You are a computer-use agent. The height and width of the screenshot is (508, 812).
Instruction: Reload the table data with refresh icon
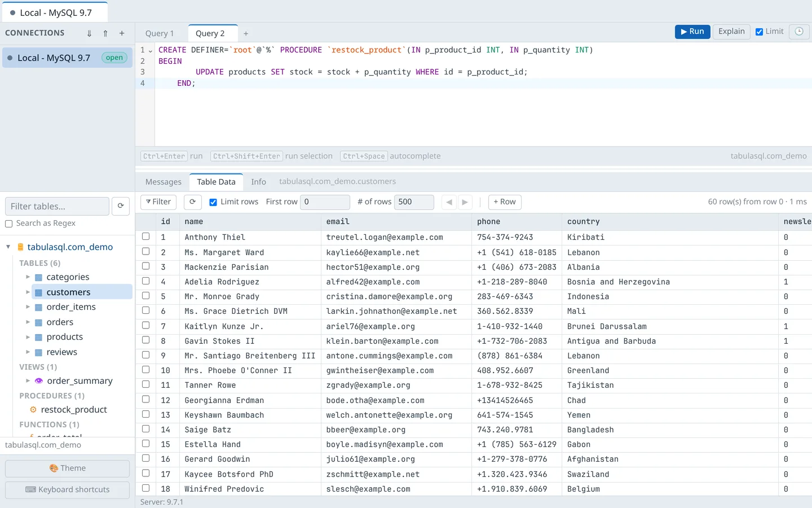click(192, 202)
